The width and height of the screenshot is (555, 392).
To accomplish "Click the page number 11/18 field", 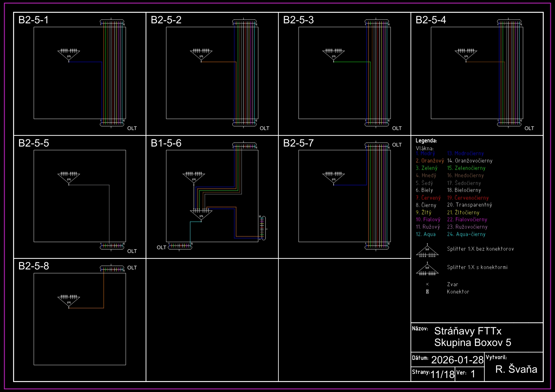I will [x=442, y=374].
